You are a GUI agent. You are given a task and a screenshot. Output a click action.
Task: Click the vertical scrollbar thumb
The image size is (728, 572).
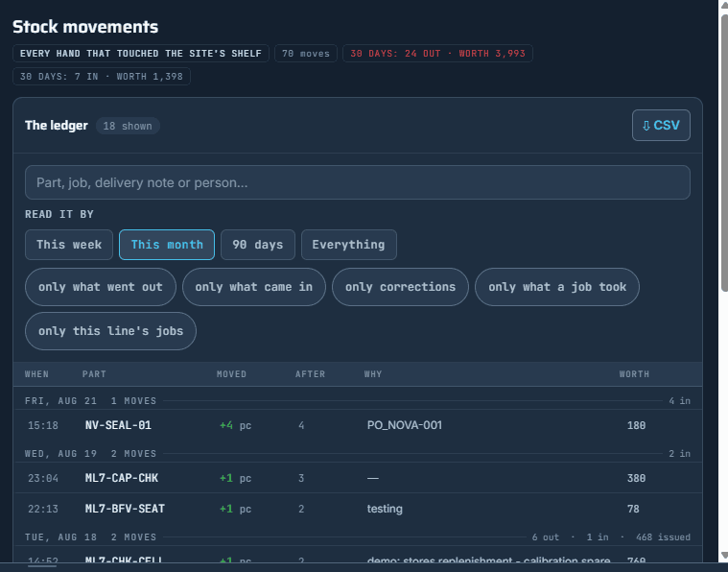pos(724,154)
